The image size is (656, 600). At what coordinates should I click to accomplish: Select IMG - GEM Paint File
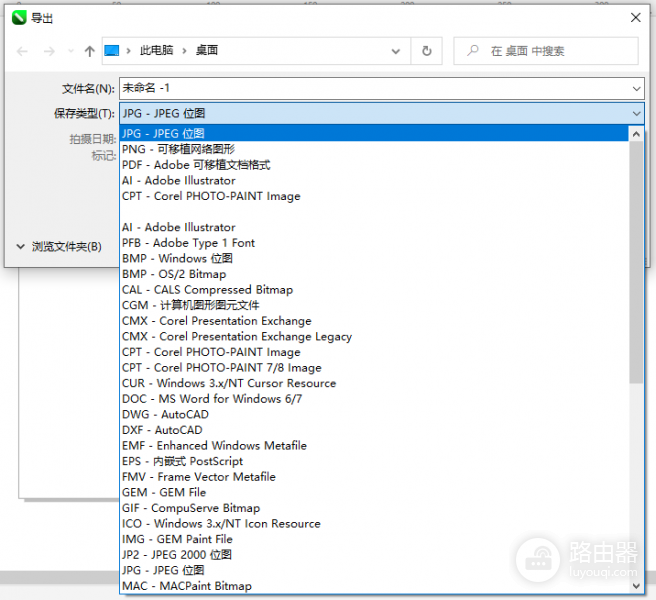(x=374, y=539)
